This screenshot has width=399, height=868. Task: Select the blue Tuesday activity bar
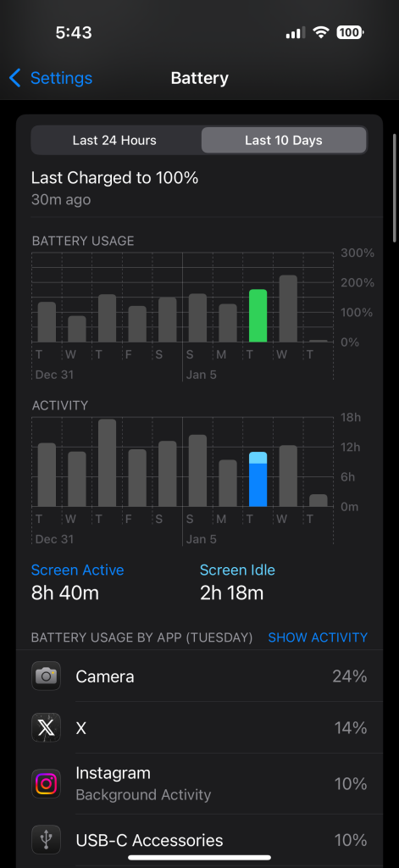[x=258, y=479]
